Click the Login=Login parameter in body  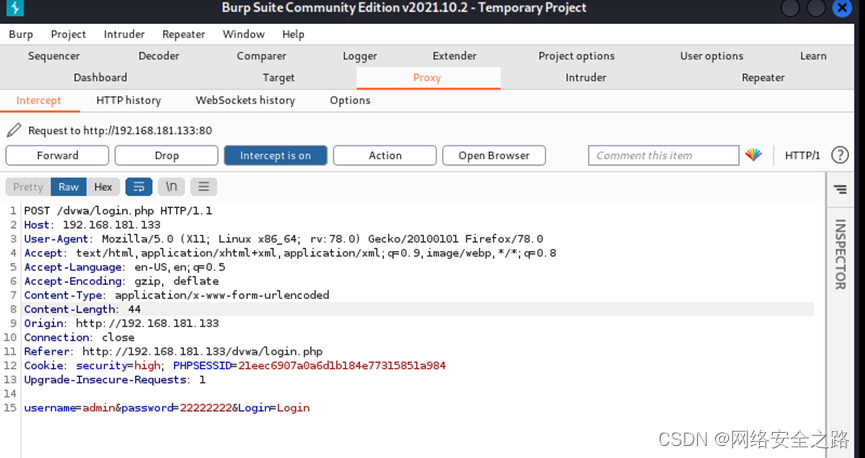click(x=274, y=408)
